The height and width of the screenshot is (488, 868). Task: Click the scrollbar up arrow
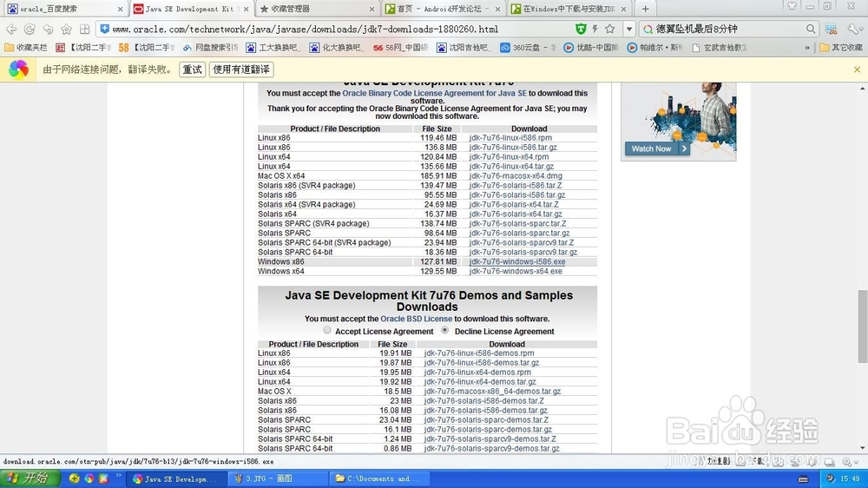862,89
